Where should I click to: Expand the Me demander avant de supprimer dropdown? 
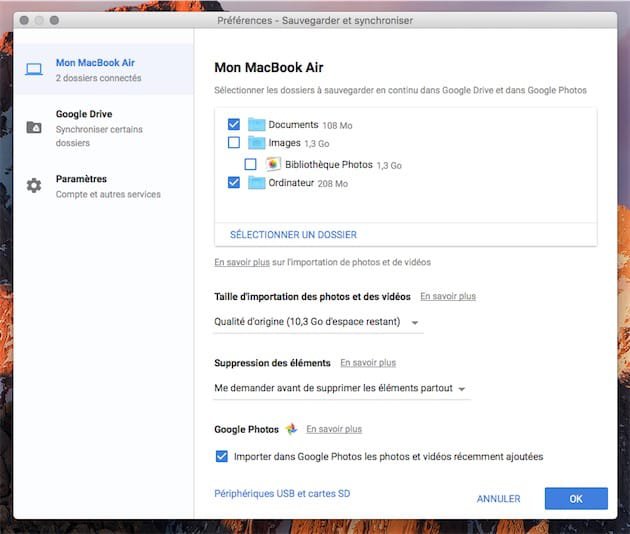click(x=341, y=388)
